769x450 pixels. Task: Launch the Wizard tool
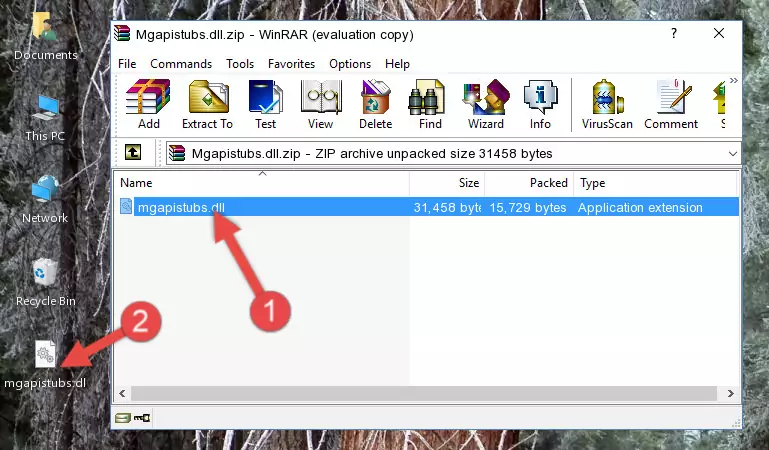point(486,104)
